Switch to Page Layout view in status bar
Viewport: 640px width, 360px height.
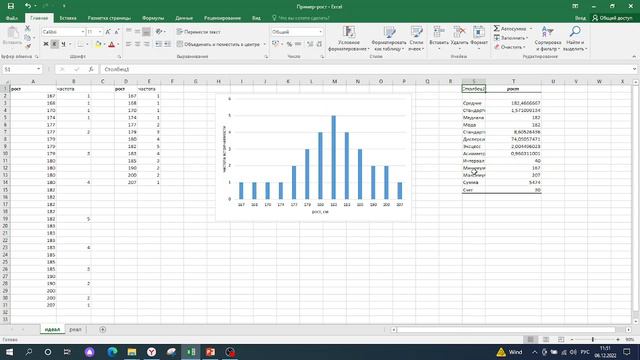pyautogui.click(x=546, y=340)
